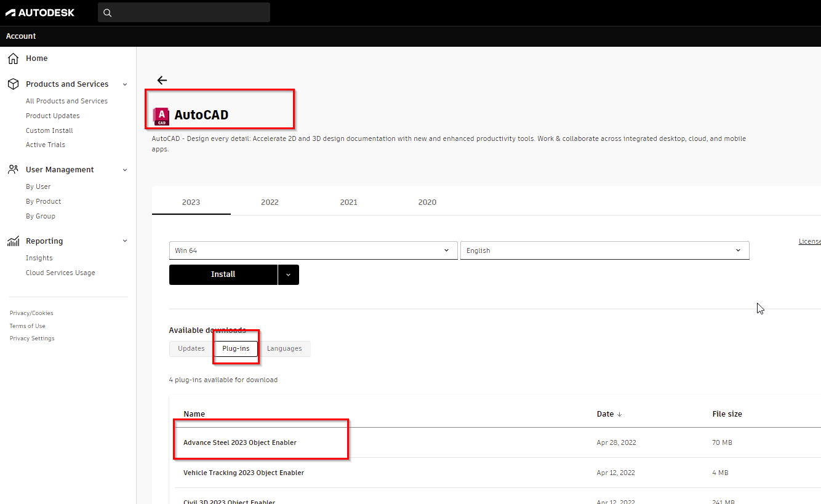Open the Privacy Settings link
This screenshot has height=504, width=821.
point(32,338)
